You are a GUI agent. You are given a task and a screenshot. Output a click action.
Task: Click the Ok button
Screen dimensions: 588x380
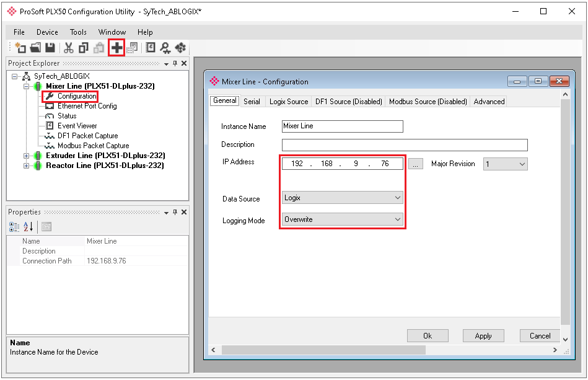(428, 336)
